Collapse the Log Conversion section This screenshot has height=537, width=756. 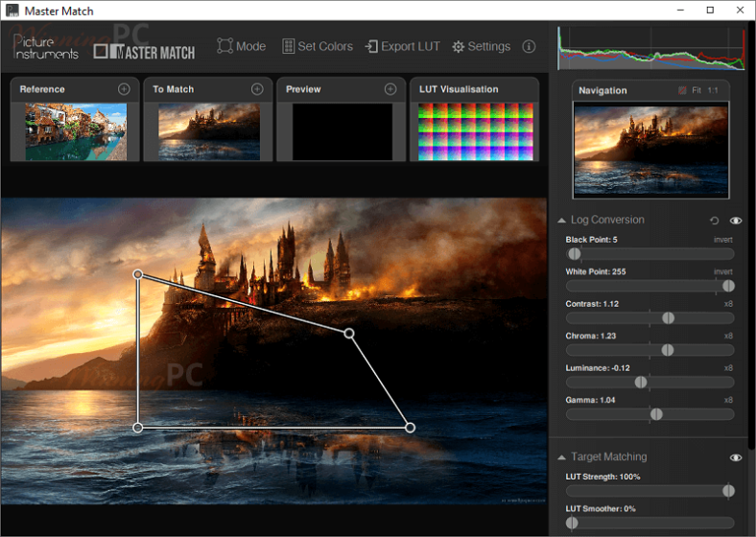pyautogui.click(x=561, y=221)
